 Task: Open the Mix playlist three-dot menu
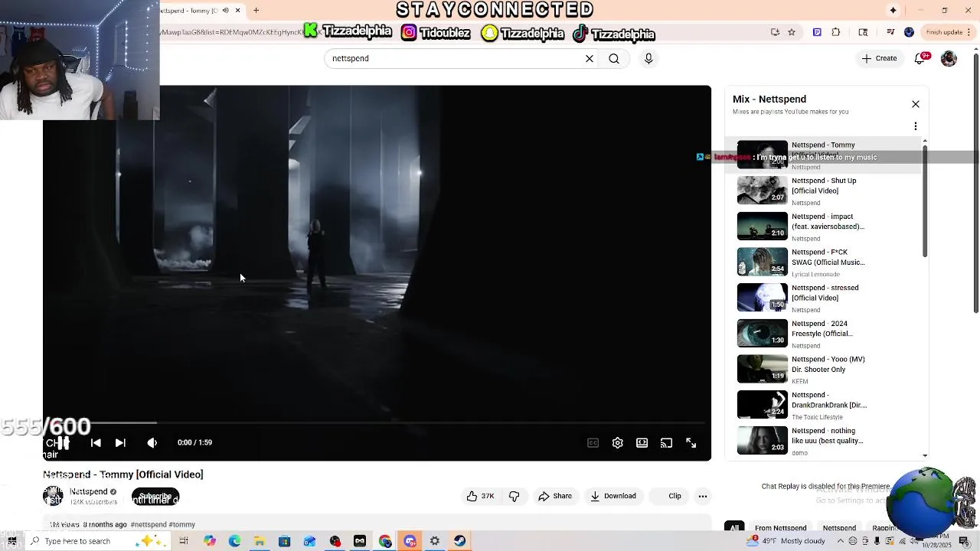915,126
